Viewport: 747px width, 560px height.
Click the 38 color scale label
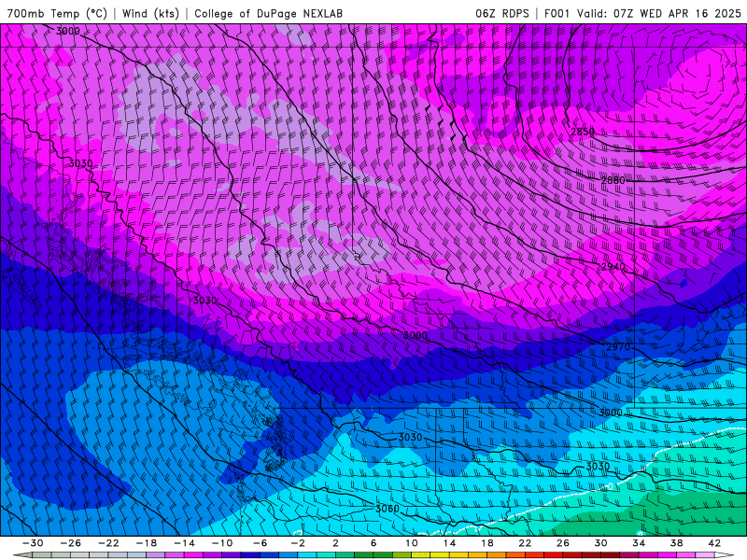[676, 543]
